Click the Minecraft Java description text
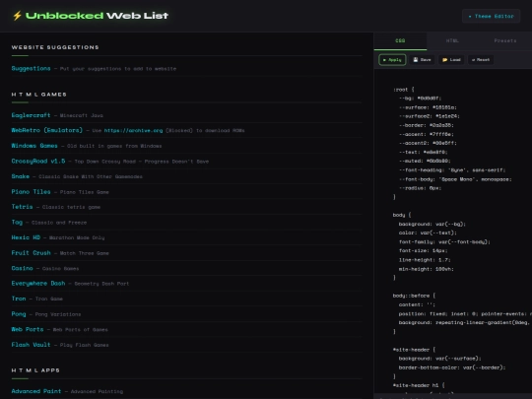This screenshot has height=399, width=532. pyautogui.click(x=82, y=115)
